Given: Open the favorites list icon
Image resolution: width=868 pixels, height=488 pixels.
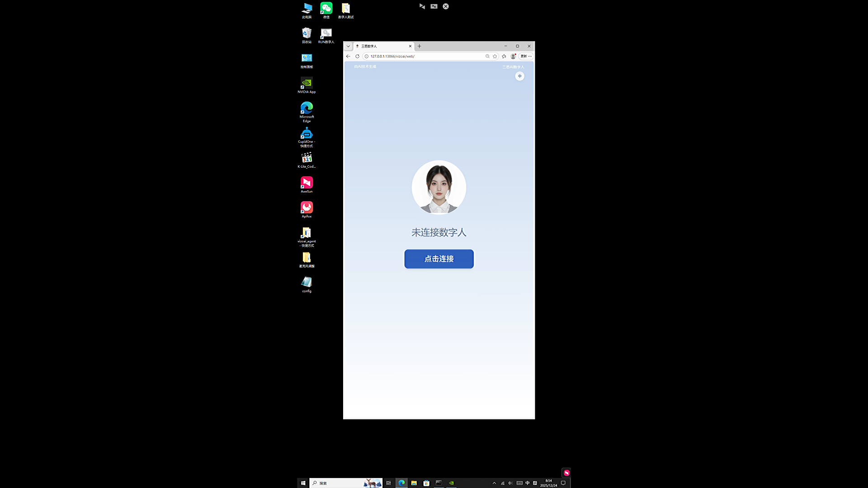Looking at the screenshot, I should (504, 56).
